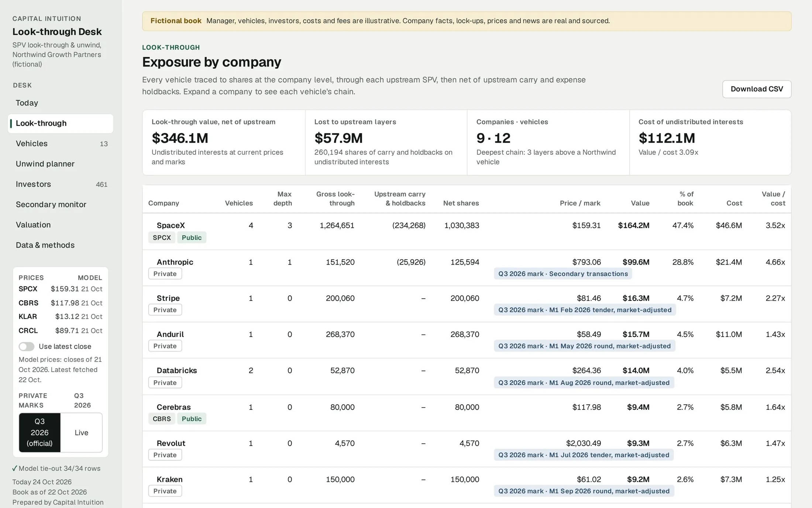Image resolution: width=812 pixels, height=508 pixels.
Task: Go to the Unwind planner
Action: (61, 164)
